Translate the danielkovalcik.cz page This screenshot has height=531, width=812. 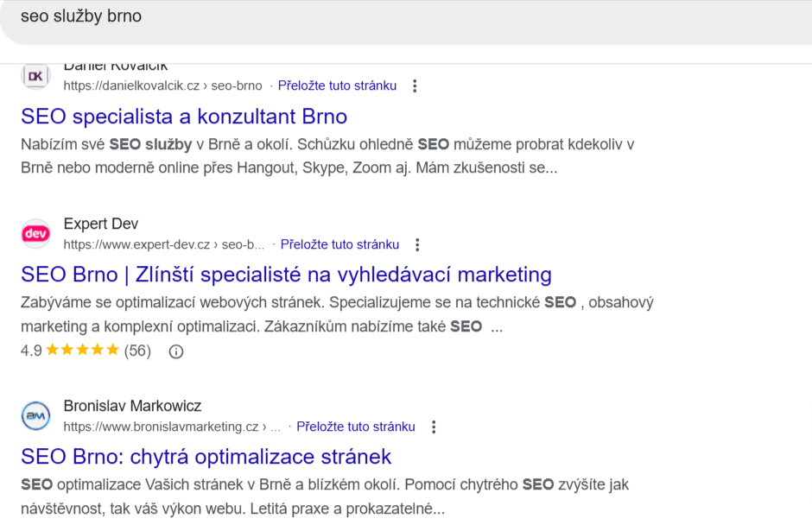point(337,85)
